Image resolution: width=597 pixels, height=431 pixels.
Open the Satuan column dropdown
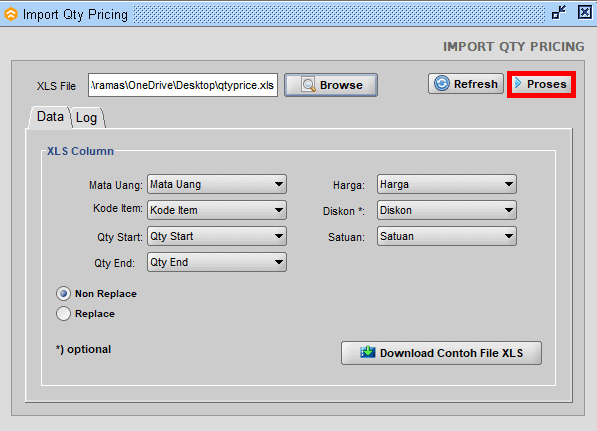447,236
